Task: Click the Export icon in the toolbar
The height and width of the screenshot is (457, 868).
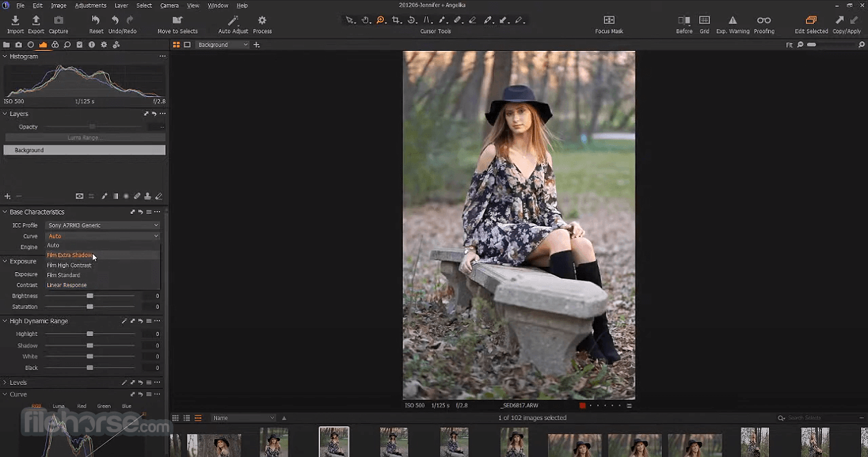Action: (36, 21)
